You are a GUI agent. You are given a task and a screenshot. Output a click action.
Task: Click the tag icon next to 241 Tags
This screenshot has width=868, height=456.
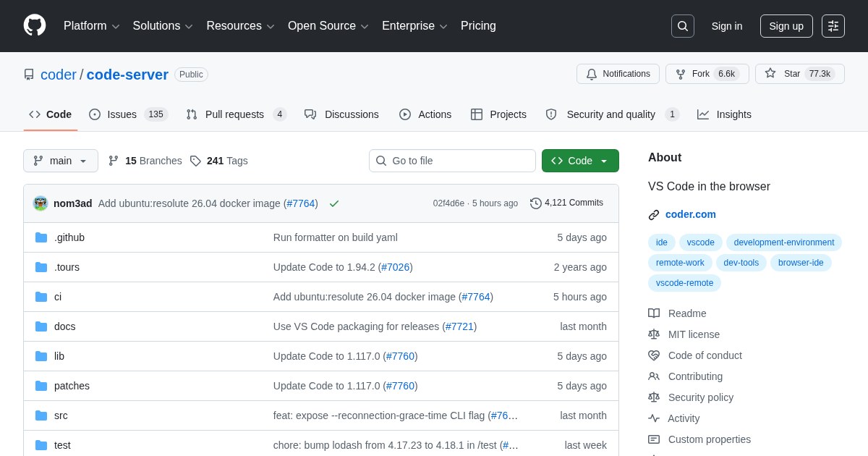[x=195, y=161]
